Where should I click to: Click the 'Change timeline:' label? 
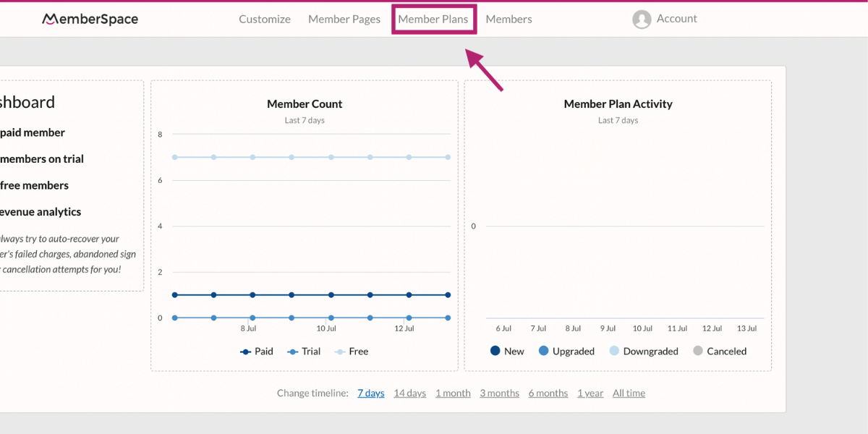312,393
